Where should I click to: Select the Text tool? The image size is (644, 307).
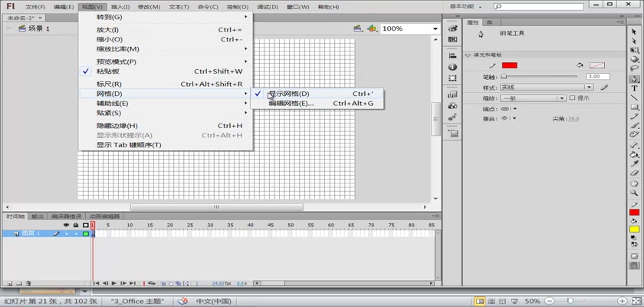pos(634,88)
